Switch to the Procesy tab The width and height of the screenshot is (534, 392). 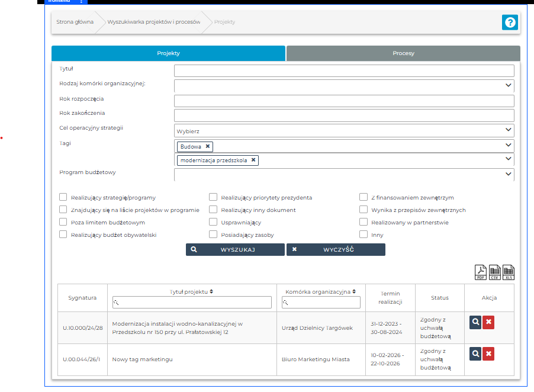(x=403, y=53)
